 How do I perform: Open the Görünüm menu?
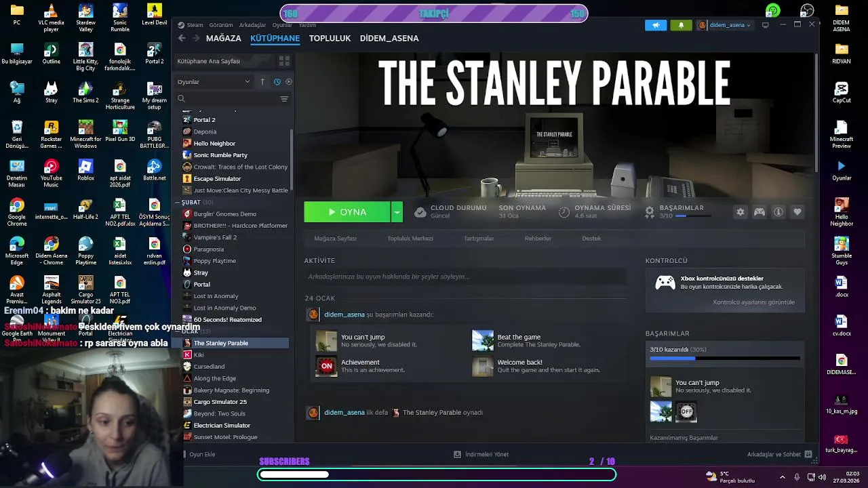221,25
